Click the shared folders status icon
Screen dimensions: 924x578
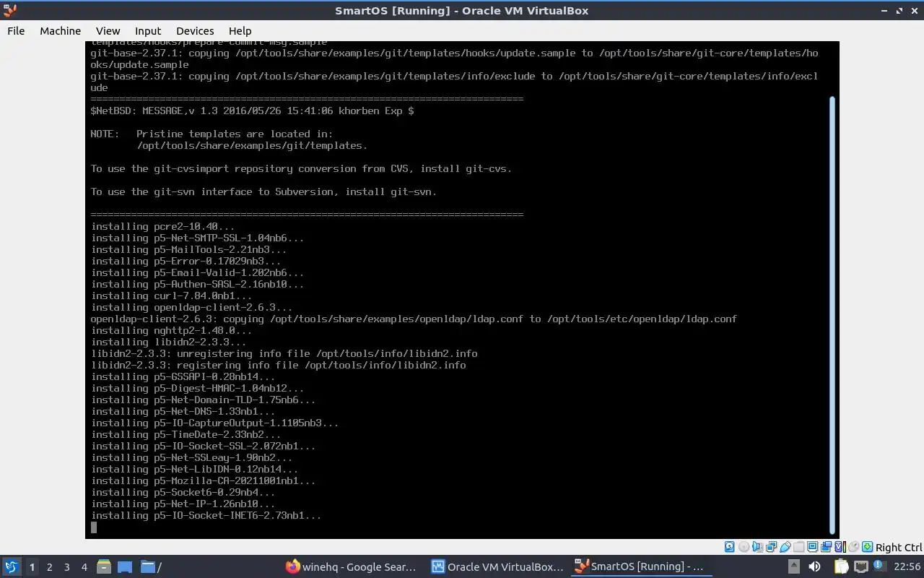click(799, 547)
